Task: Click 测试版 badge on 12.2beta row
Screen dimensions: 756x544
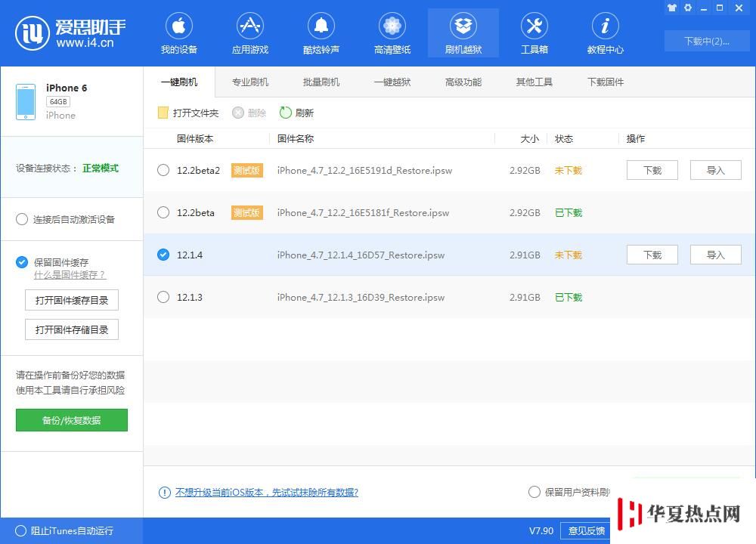Action: [247, 213]
